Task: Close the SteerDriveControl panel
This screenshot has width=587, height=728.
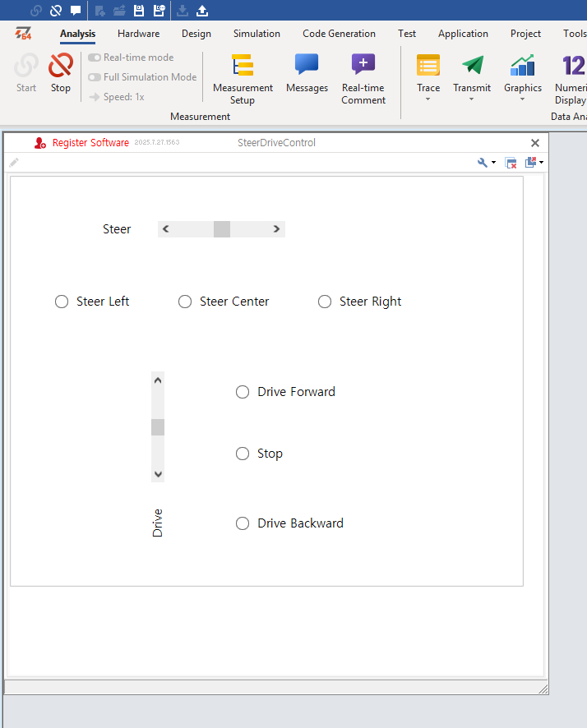Action: click(x=535, y=143)
